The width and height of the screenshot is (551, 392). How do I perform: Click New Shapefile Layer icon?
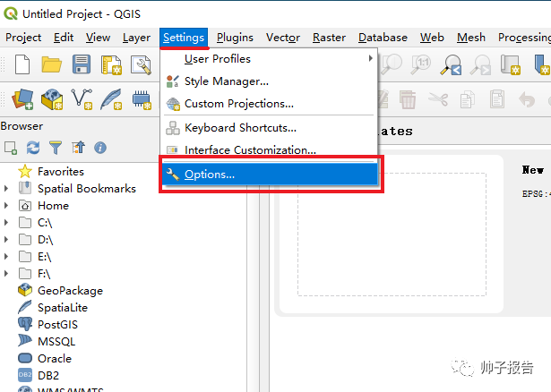[x=82, y=99]
